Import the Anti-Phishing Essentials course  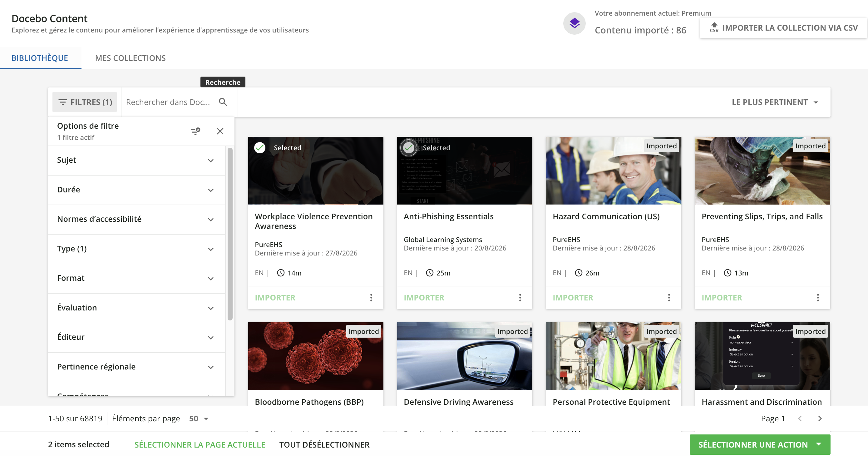[x=424, y=298]
